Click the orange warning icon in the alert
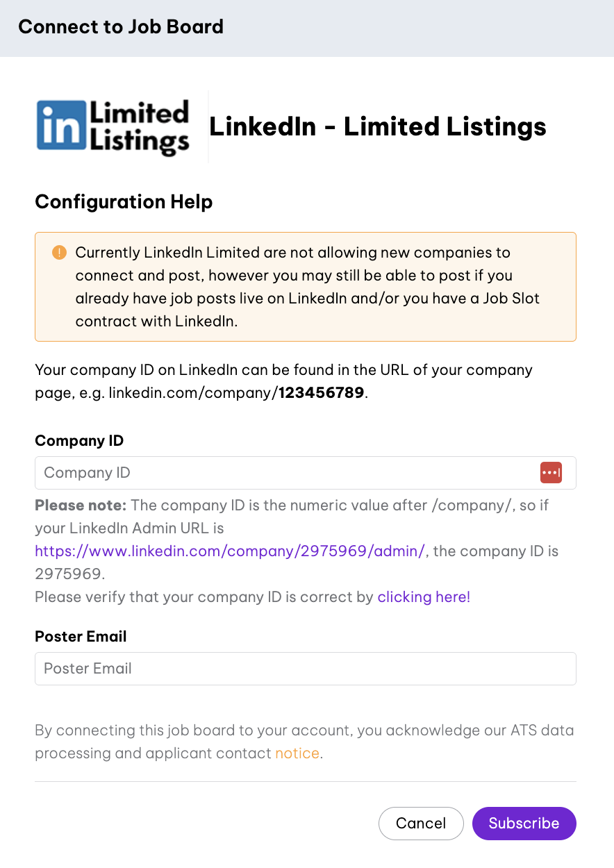The image size is (614, 868). (x=59, y=252)
